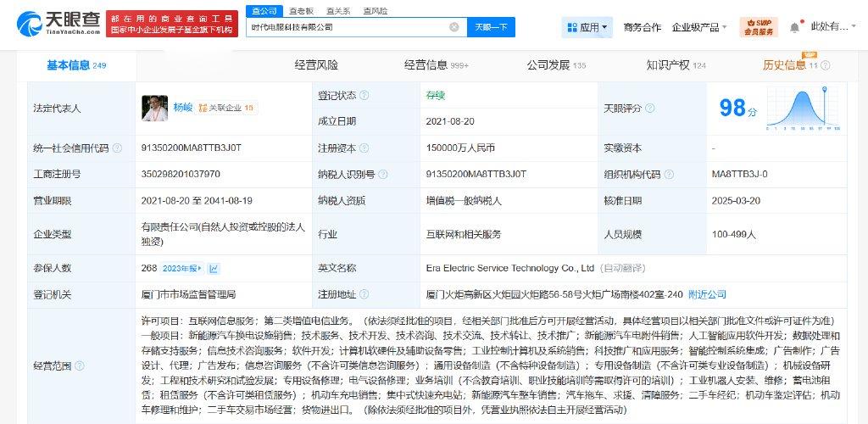The width and height of the screenshot is (868, 424).
Task: Click the legal representative's photo
Action: point(155,108)
